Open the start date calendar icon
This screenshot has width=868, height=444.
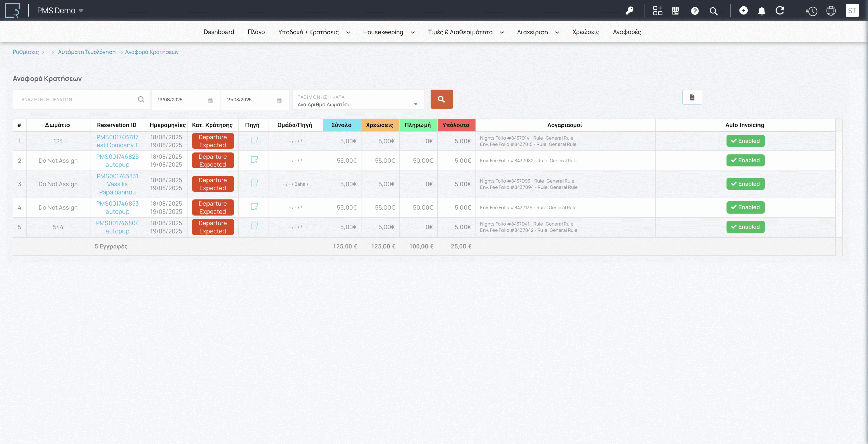pos(210,100)
